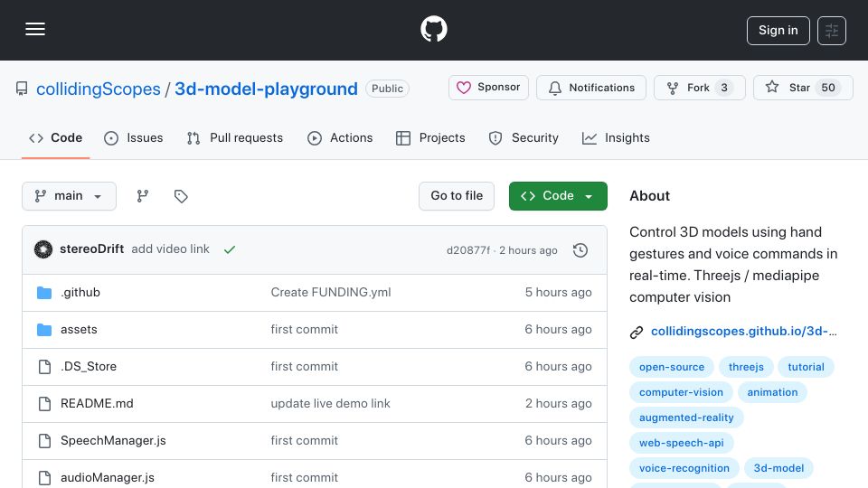Select the computer-vision topic tag

(x=681, y=392)
